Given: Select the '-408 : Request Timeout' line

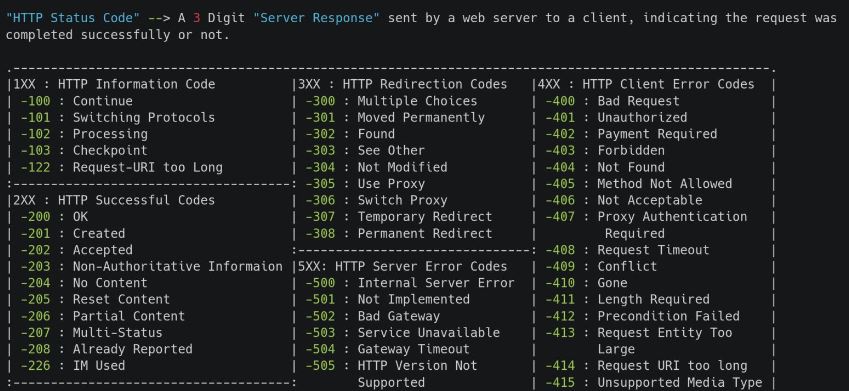Looking at the screenshot, I should click(x=628, y=250).
